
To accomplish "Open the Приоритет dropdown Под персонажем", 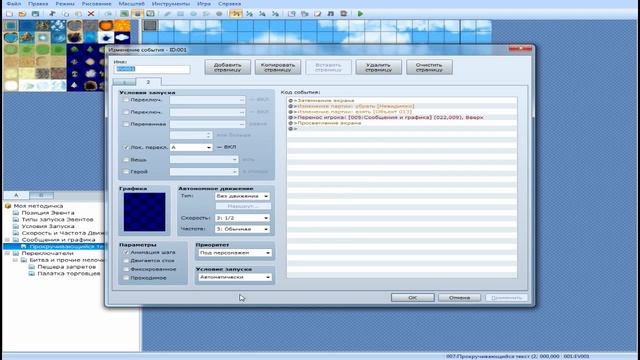I will pos(235,253).
